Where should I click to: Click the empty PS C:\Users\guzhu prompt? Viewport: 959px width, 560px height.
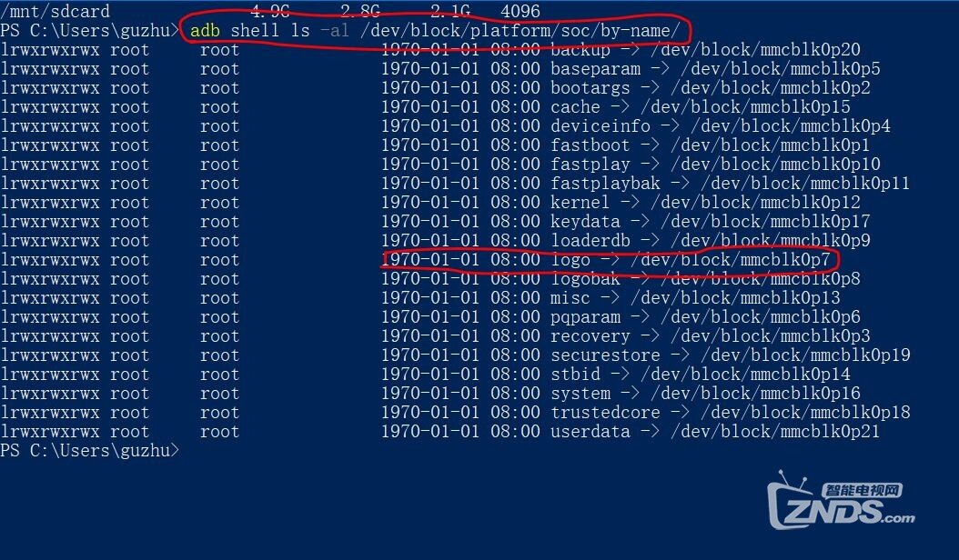coord(90,451)
